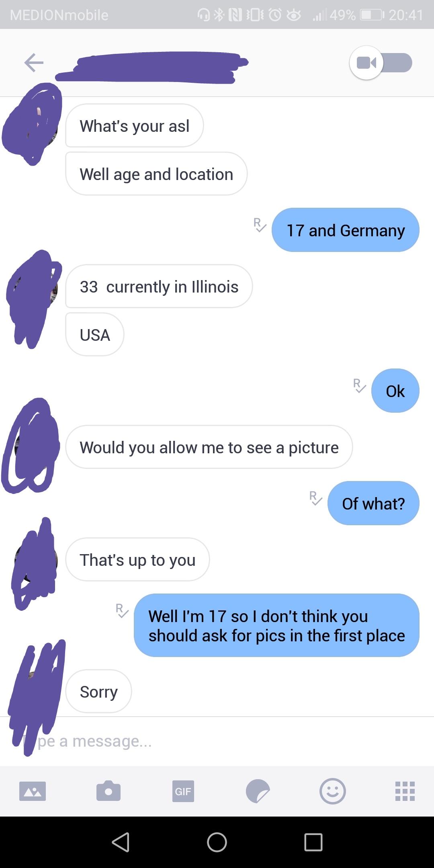This screenshot has width=434, height=868.
Task: Open the GIF picker
Action: (x=183, y=791)
